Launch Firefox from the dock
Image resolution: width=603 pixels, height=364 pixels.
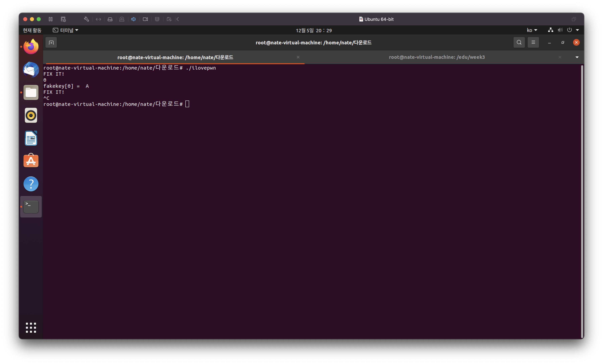[31, 46]
